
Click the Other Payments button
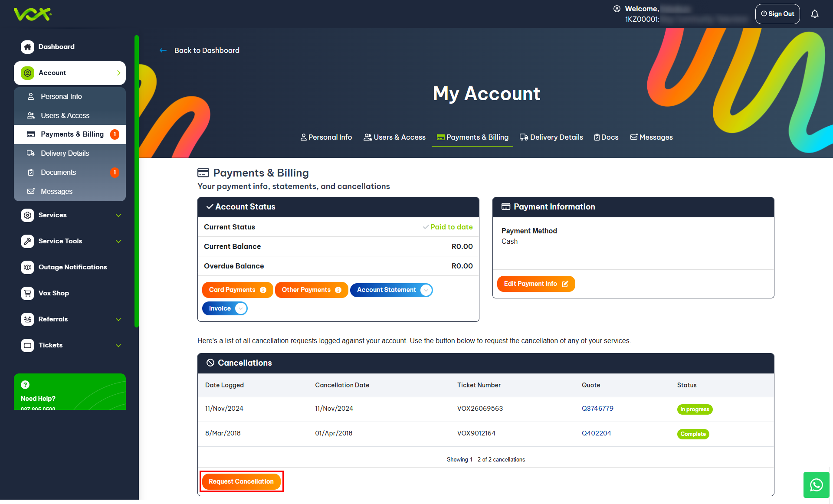[312, 290]
